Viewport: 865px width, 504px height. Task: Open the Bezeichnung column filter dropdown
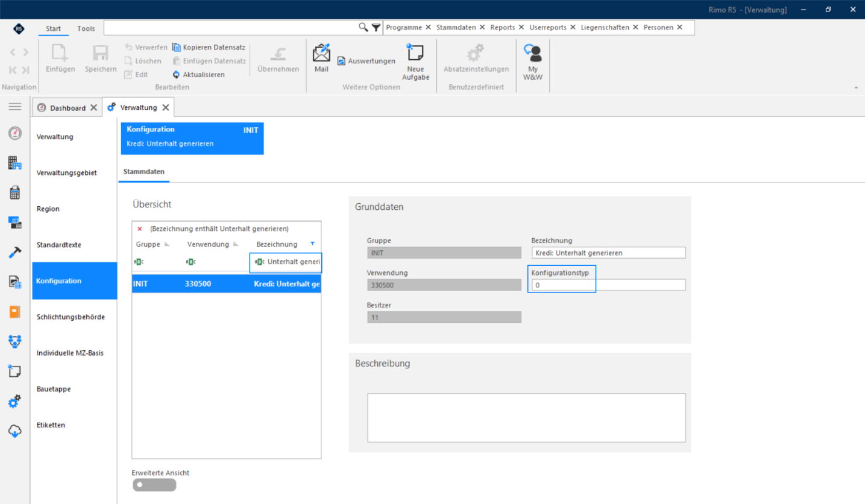pyautogui.click(x=312, y=244)
